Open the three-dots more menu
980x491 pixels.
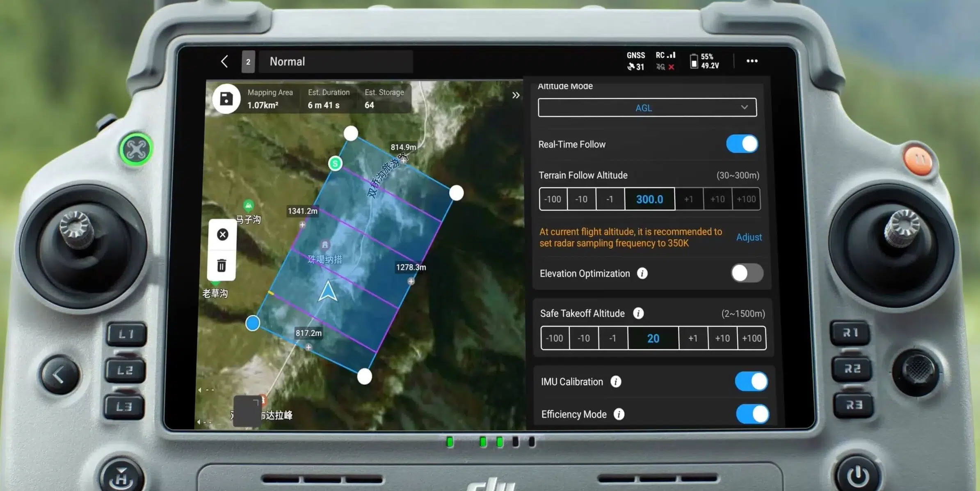pos(752,61)
